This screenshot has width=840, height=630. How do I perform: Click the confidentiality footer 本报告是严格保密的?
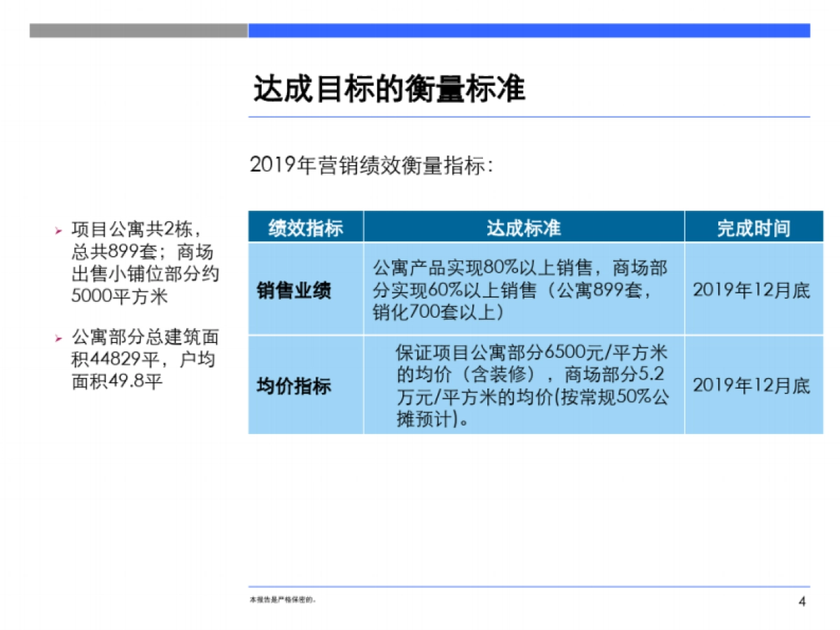pyautogui.click(x=283, y=600)
